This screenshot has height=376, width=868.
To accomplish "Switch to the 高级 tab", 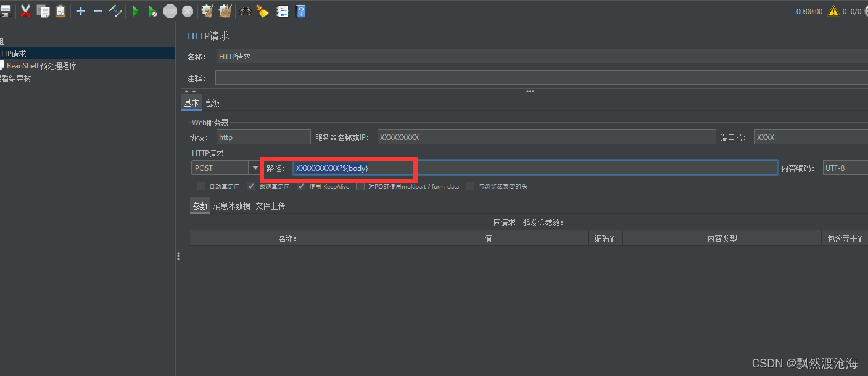I will click(x=212, y=103).
